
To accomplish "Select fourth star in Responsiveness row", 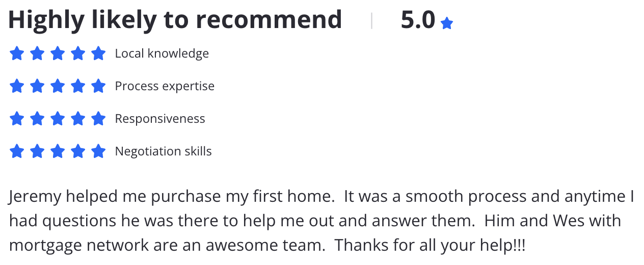I will coord(78,119).
